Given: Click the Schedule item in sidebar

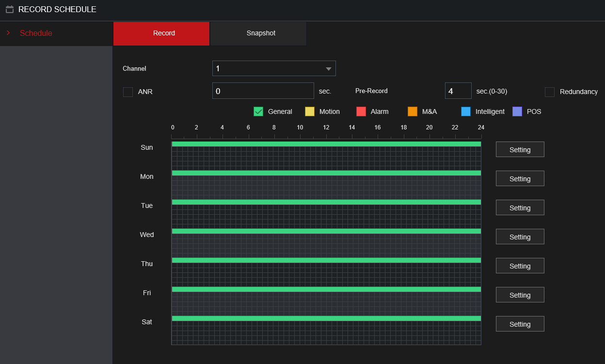Looking at the screenshot, I should pyautogui.click(x=36, y=33).
